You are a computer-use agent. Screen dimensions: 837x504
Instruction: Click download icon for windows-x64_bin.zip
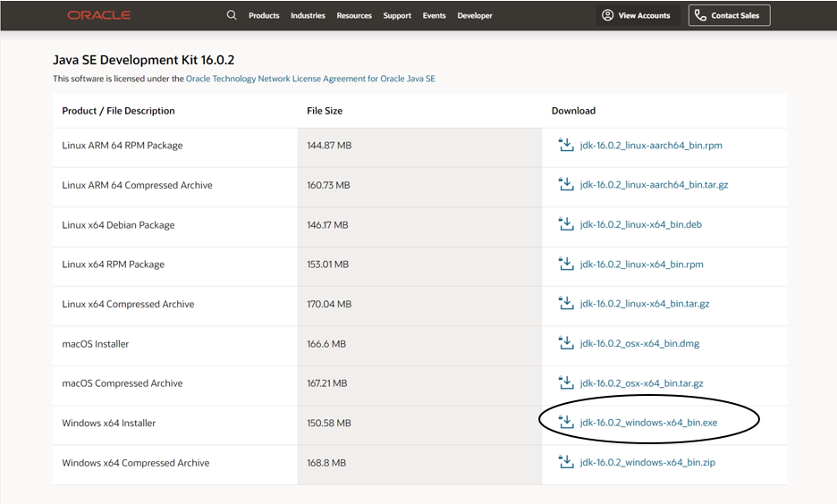[x=566, y=462]
